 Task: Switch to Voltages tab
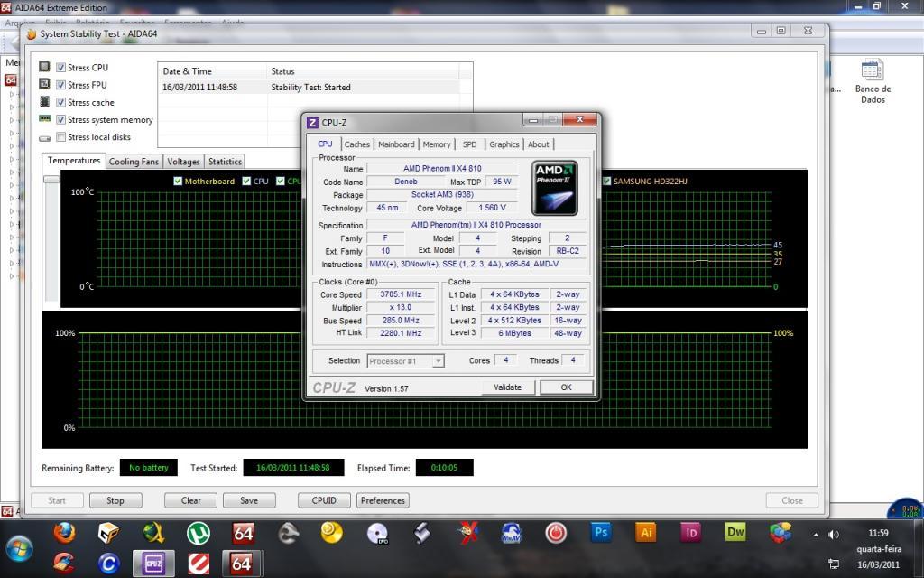coord(183,162)
